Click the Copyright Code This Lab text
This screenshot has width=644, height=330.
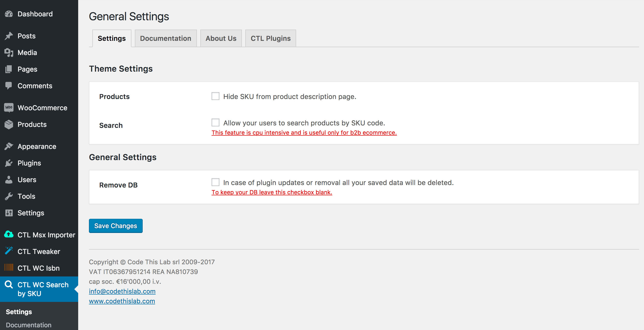click(x=152, y=262)
